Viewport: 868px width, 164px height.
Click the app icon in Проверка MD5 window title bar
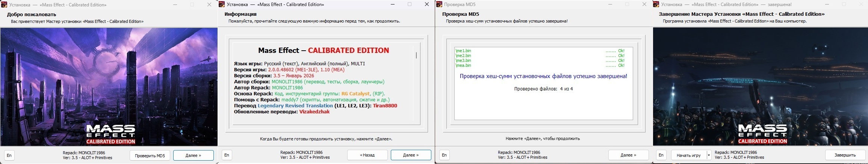point(439,5)
